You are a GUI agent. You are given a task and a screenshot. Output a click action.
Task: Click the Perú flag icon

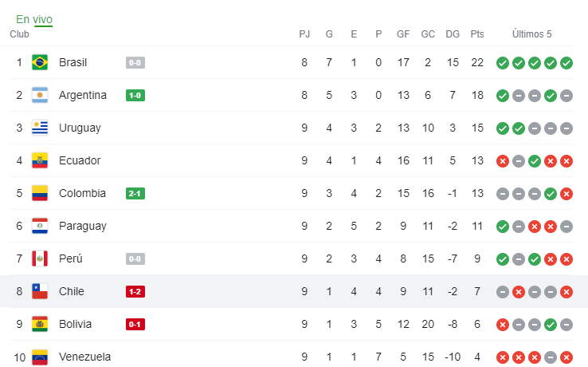40,258
